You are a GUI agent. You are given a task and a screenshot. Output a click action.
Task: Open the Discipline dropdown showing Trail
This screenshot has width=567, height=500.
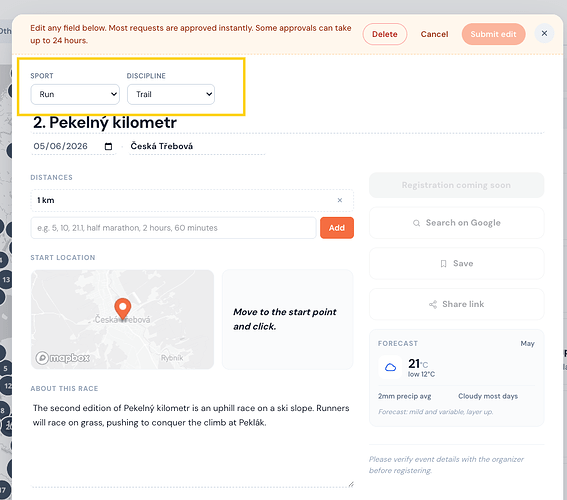click(171, 94)
